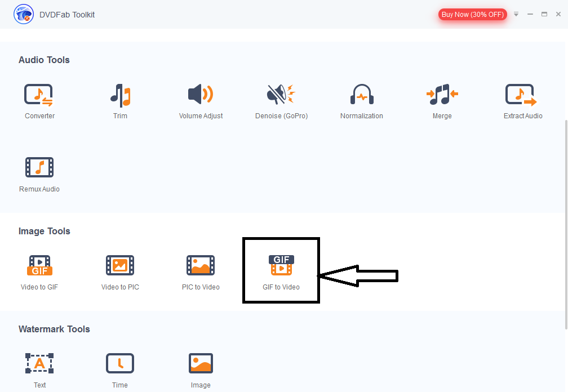Click the Buy Now (30% OFF) button
This screenshot has height=392, width=568.
pyautogui.click(x=472, y=14)
